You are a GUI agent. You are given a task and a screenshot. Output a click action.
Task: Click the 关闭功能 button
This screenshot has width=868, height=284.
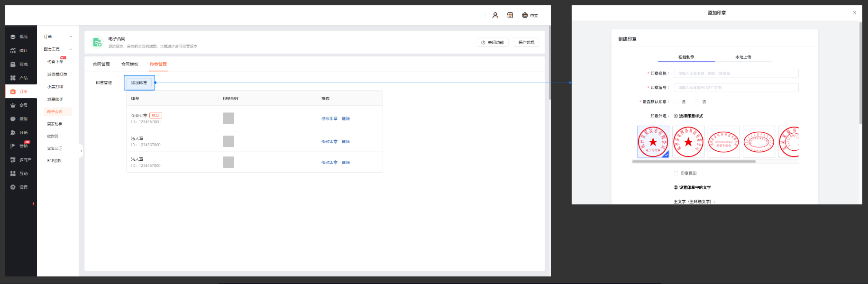pyautogui.click(x=493, y=42)
